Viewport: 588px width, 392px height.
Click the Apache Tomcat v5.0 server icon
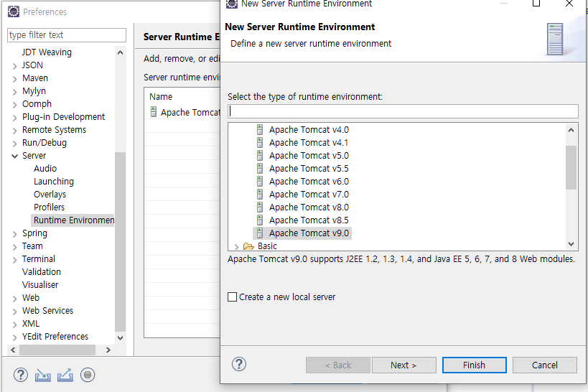click(x=259, y=156)
